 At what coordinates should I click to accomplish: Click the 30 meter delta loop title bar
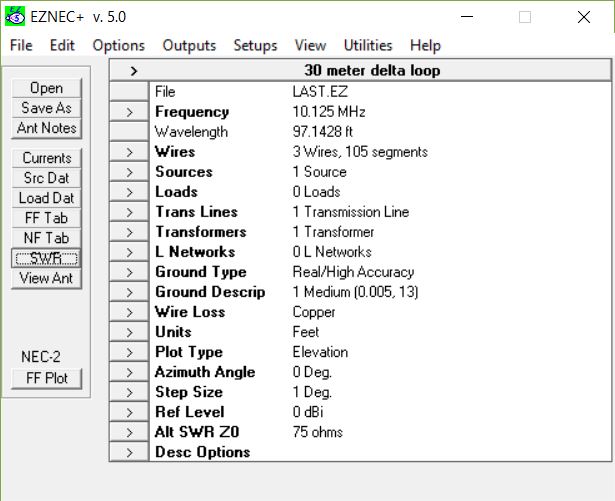pos(371,70)
